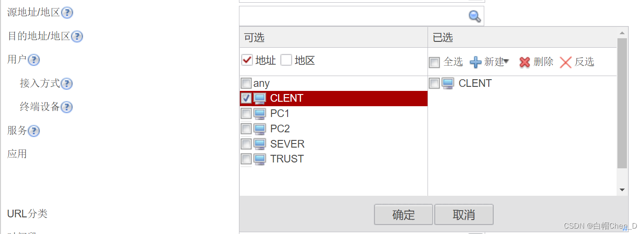644x234 pixels.
Task: Open help icon beside 服务
Action: 34,131
